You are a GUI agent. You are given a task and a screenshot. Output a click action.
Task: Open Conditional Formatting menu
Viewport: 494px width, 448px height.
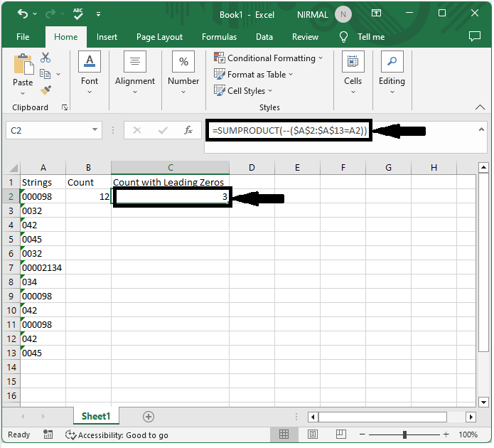(x=268, y=58)
